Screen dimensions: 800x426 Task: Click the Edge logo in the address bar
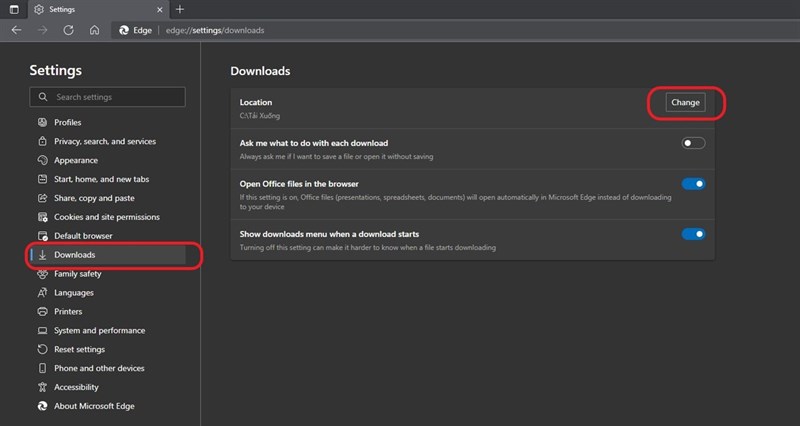pos(124,30)
